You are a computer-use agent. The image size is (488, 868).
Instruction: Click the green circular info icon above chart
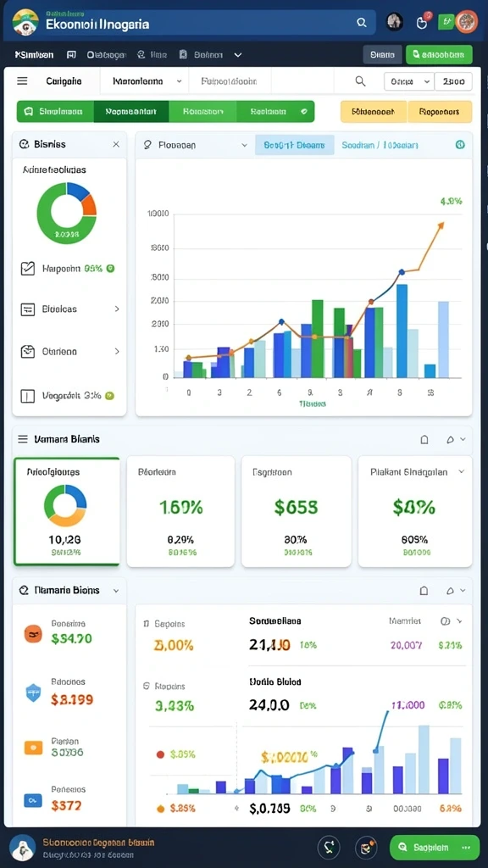click(460, 144)
